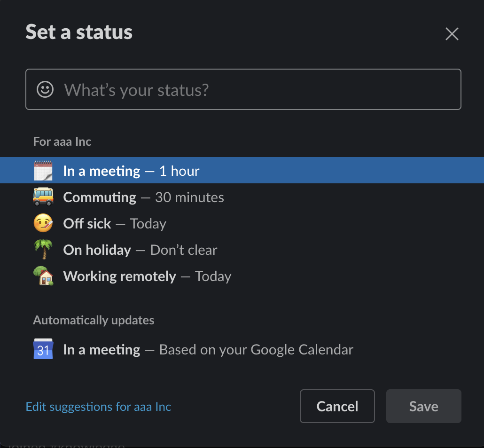Click the thermometer-face emoji beside Off sick
The height and width of the screenshot is (448, 484).
coord(43,223)
